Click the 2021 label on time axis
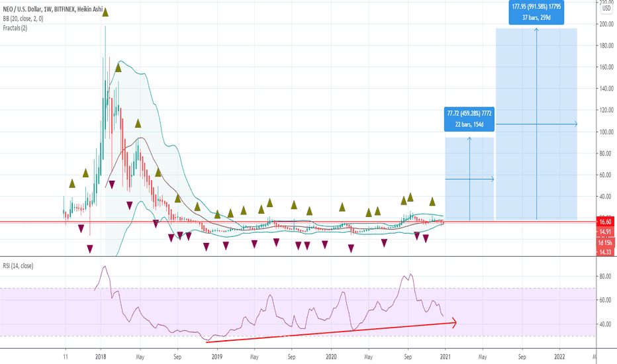 click(445, 357)
